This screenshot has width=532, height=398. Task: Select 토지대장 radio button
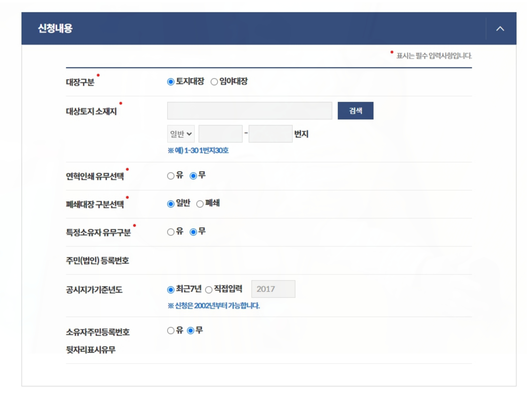click(x=171, y=82)
